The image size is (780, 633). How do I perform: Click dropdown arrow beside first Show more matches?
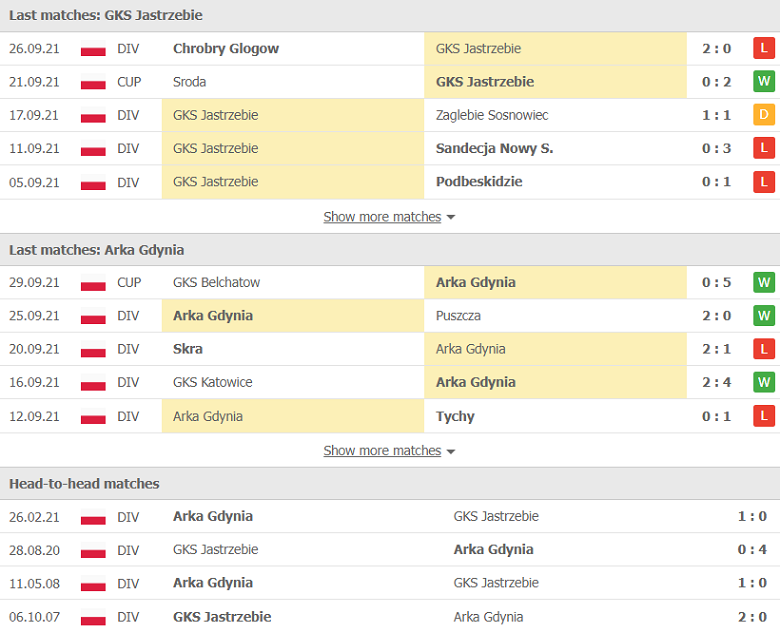tap(451, 217)
